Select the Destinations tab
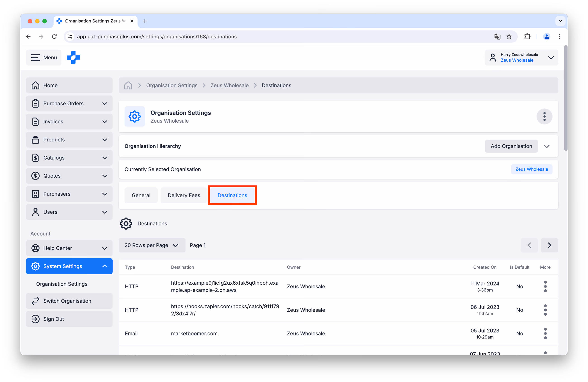This screenshot has width=588, height=382. click(x=232, y=195)
